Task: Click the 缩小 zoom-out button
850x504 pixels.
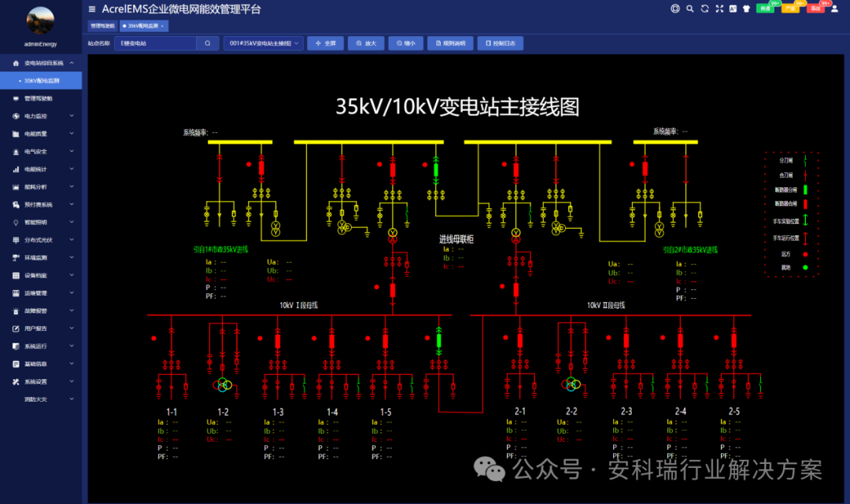Action: click(x=405, y=43)
